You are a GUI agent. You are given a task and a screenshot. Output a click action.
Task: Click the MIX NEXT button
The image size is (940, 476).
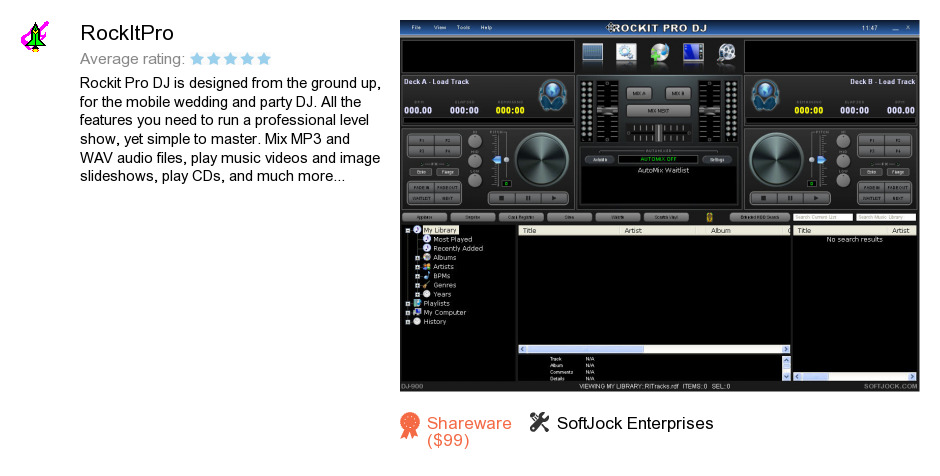658,111
